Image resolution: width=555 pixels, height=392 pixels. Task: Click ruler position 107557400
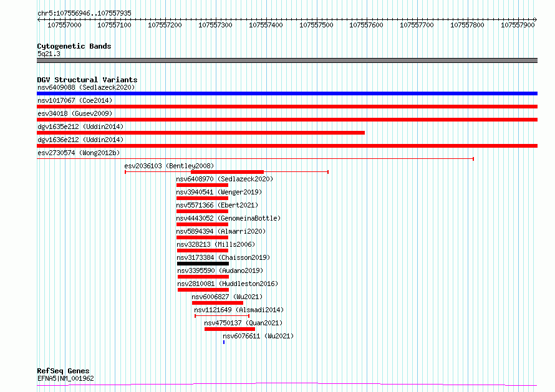[266, 25]
